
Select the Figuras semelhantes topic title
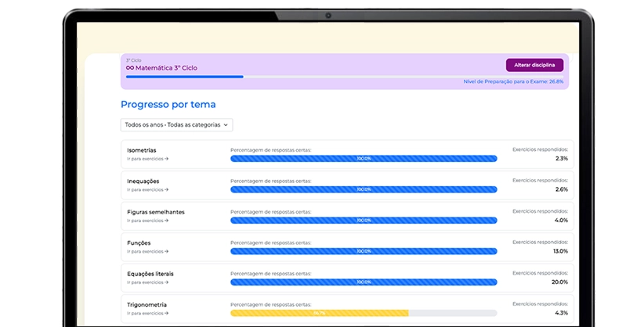click(x=156, y=212)
